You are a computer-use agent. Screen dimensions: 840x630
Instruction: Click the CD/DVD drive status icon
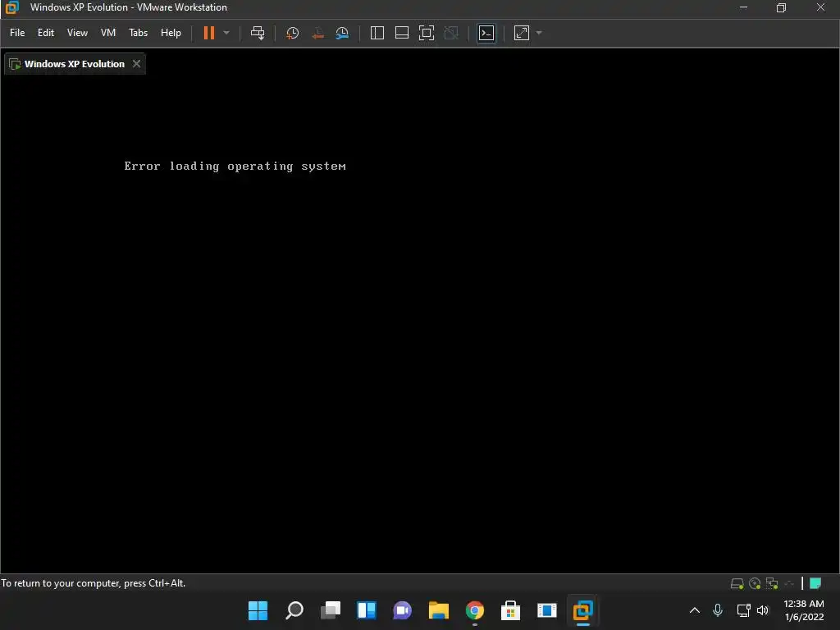point(755,583)
